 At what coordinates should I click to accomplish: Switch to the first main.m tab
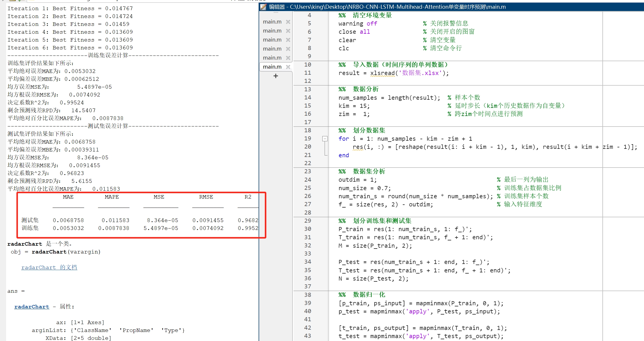272,21
